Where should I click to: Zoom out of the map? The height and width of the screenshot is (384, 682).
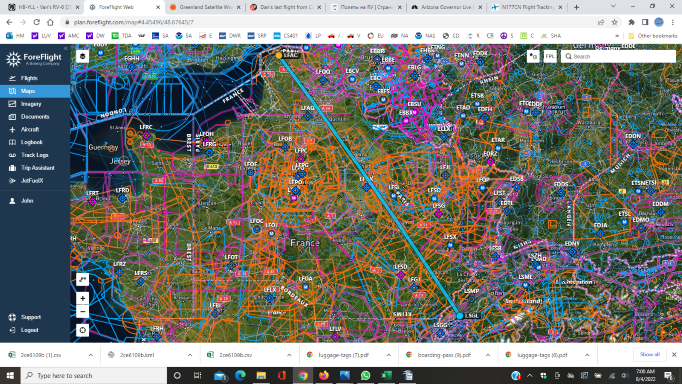click(x=83, y=311)
